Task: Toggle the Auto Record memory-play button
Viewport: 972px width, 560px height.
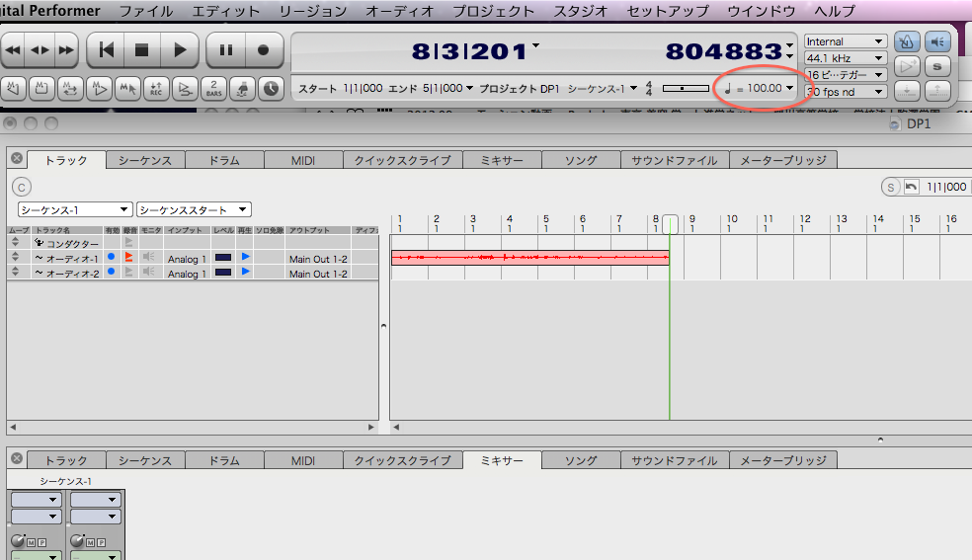Action: (99, 89)
